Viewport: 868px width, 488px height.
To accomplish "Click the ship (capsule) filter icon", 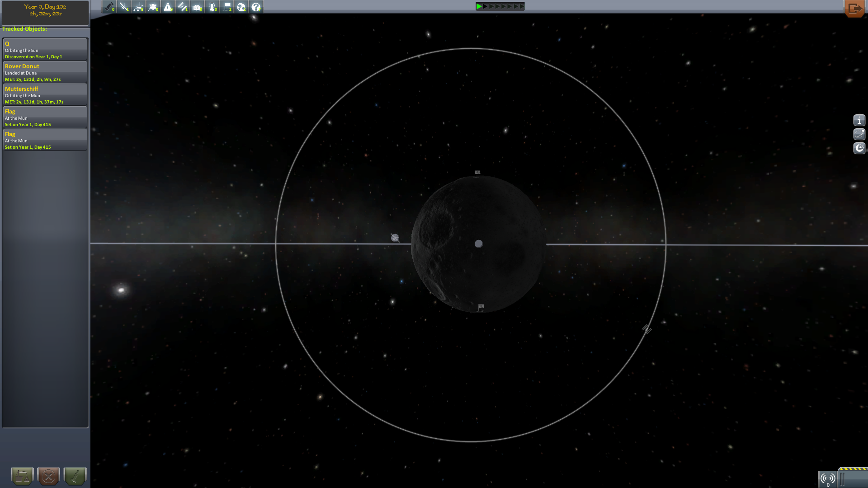I will [168, 7].
